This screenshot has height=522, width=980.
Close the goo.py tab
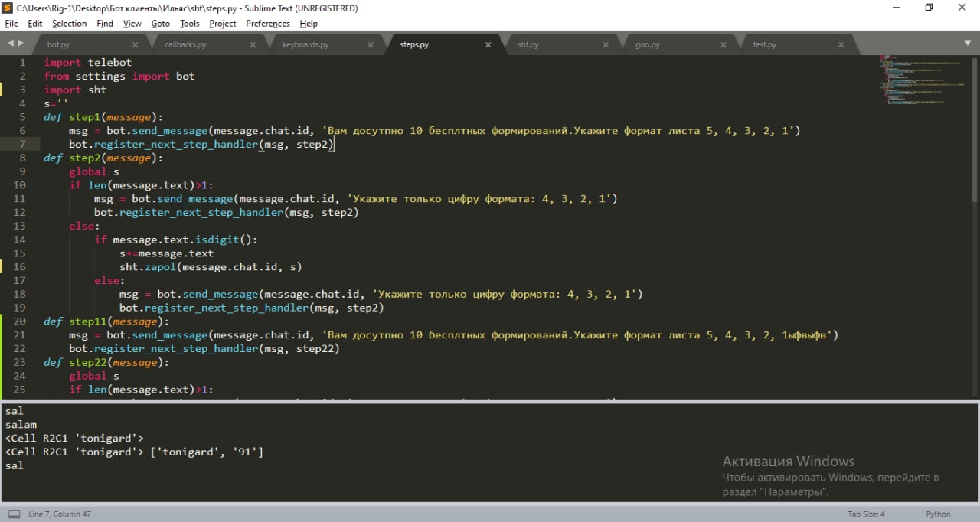click(723, 44)
